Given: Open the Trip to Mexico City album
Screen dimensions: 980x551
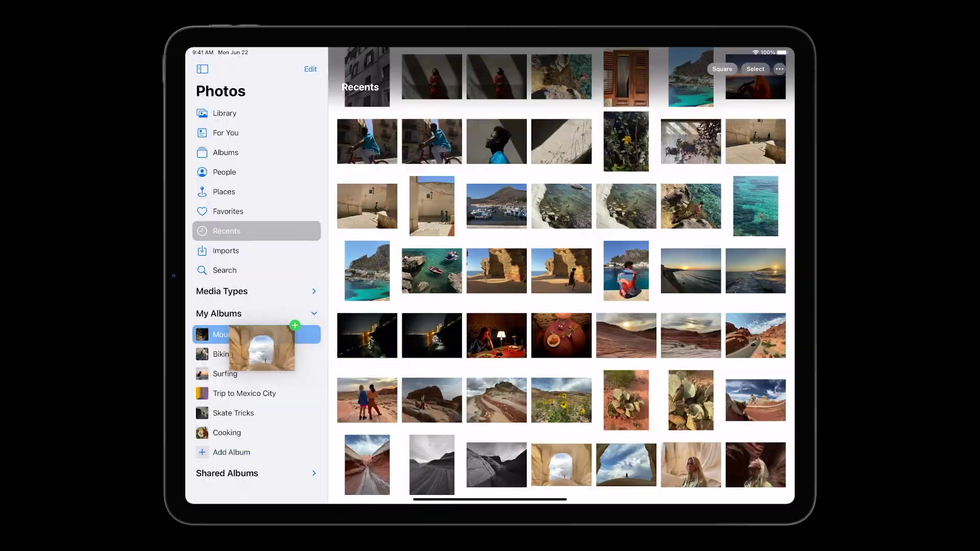Looking at the screenshot, I should coord(244,393).
